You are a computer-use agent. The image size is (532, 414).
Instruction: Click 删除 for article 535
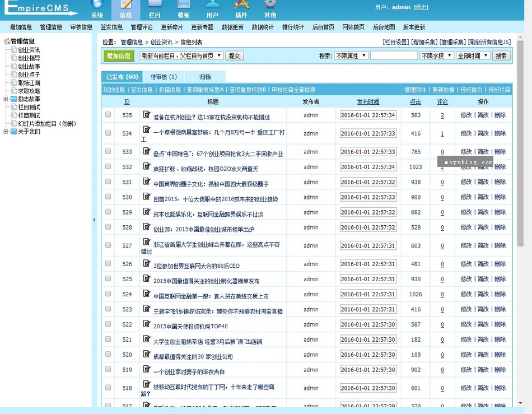(500, 115)
